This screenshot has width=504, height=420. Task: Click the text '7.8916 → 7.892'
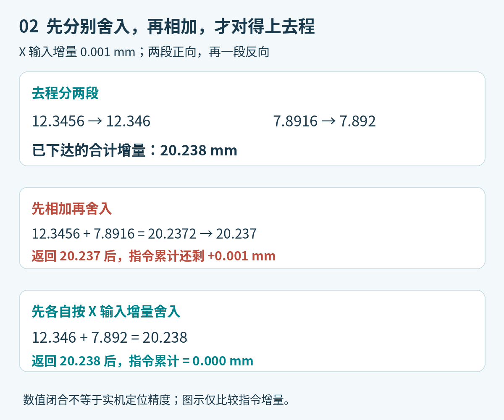click(325, 121)
